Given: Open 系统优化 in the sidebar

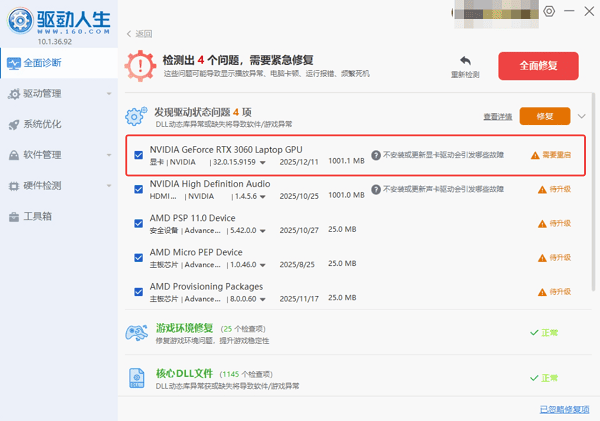Looking at the screenshot, I should (59, 124).
